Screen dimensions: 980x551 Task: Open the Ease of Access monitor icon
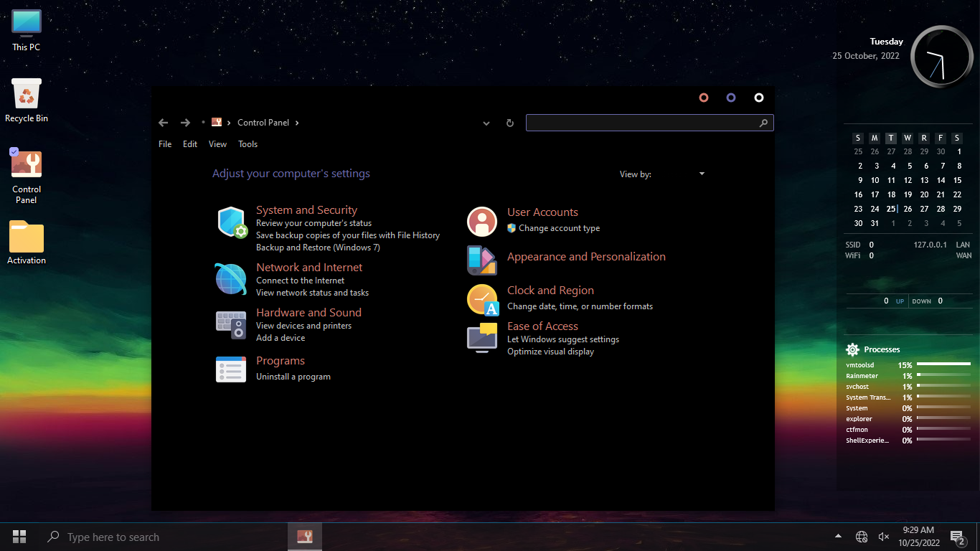tap(482, 338)
